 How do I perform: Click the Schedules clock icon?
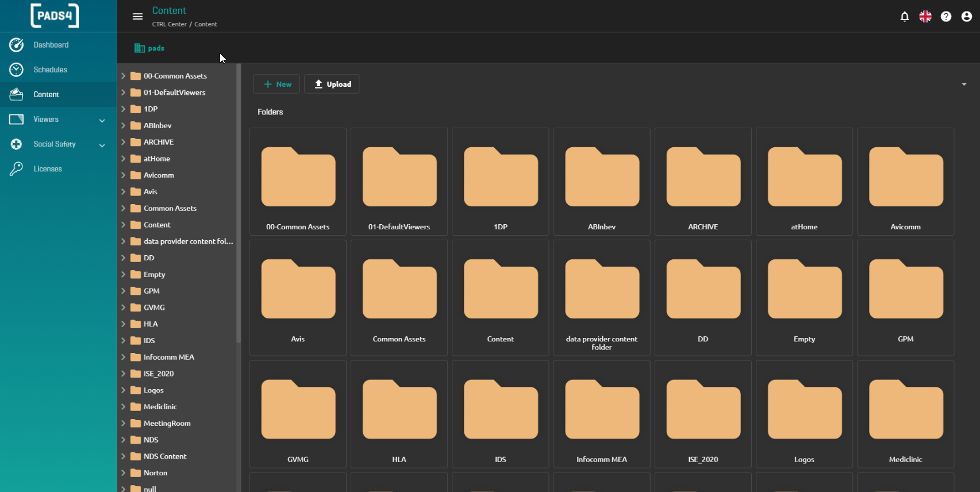point(17,70)
